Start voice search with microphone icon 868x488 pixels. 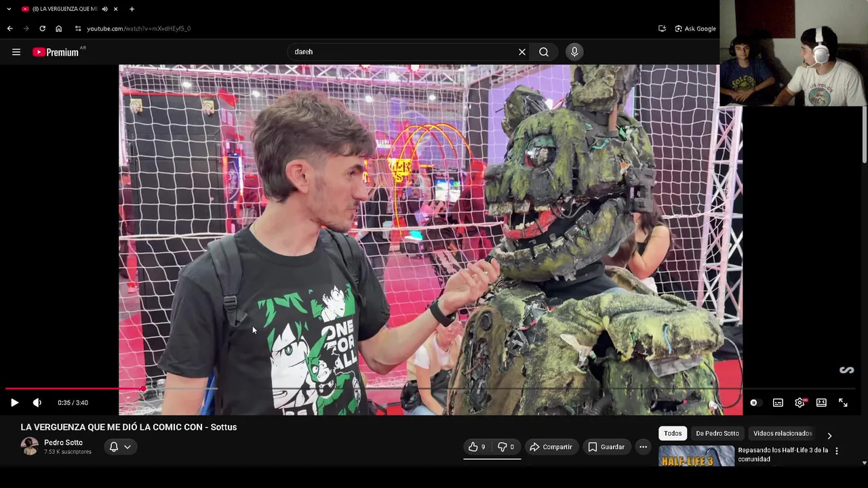[574, 52]
